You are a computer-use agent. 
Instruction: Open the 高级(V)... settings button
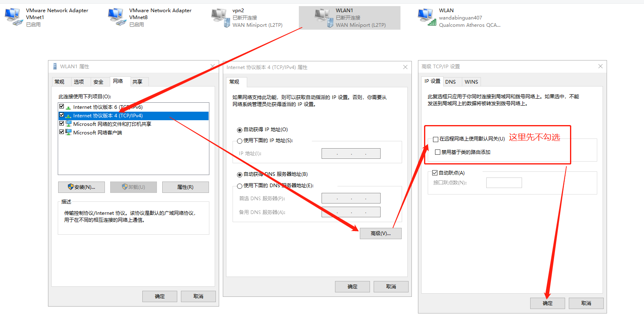pos(381,234)
